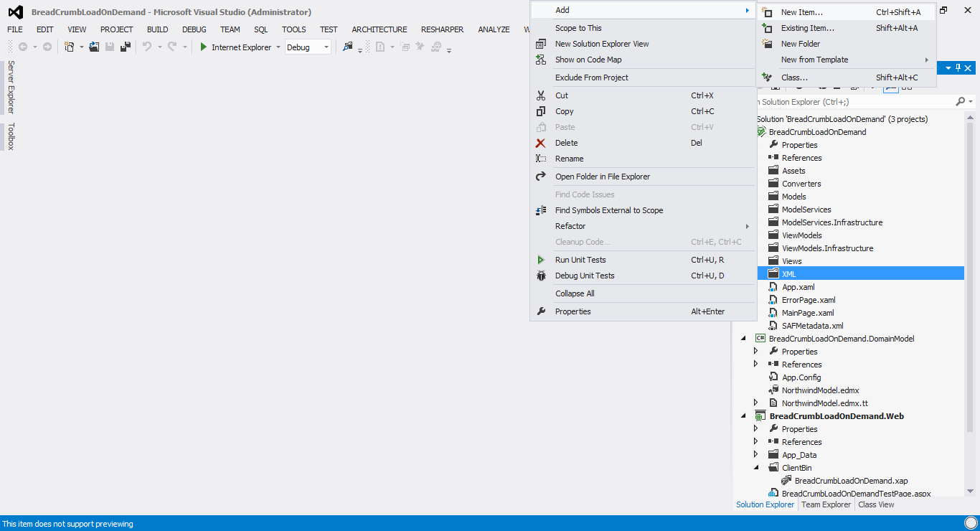Open the Internet Explorer browser dropdown arrow

click(x=278, y=47)
